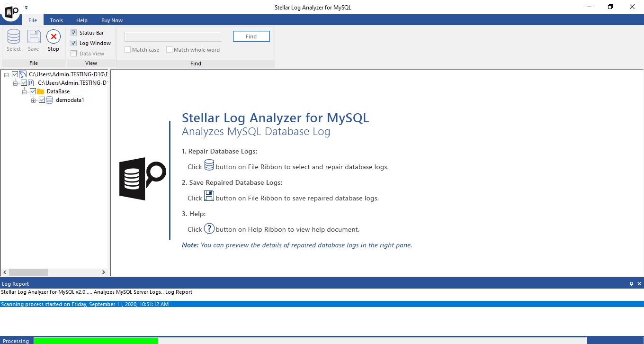Click the Save floppy disk icon

point(34,36)
